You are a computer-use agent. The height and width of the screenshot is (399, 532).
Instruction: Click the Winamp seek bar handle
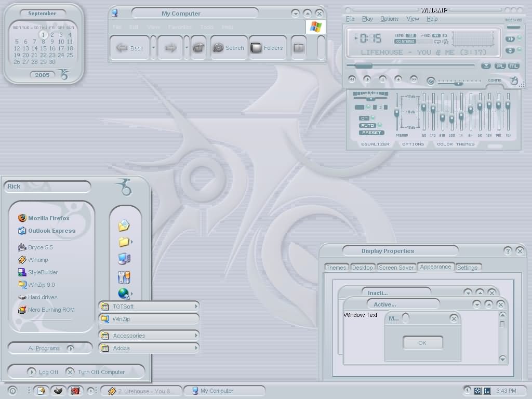pos(363,66)
